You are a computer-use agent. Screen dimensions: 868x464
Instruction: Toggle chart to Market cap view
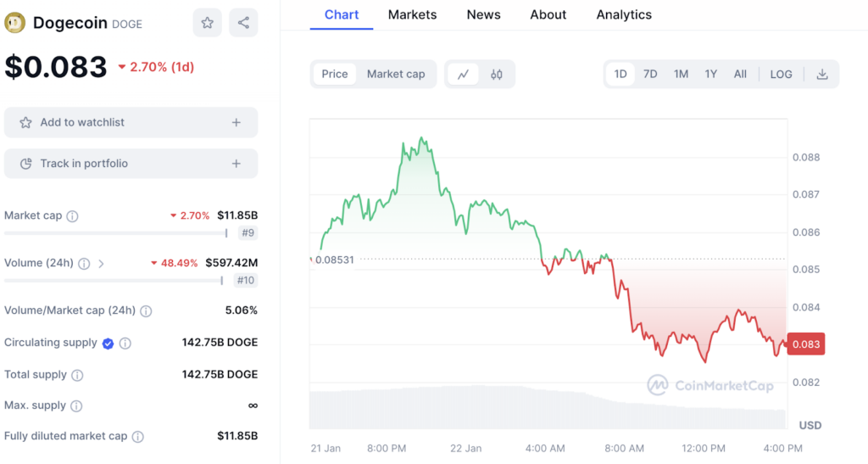(396, 75)
